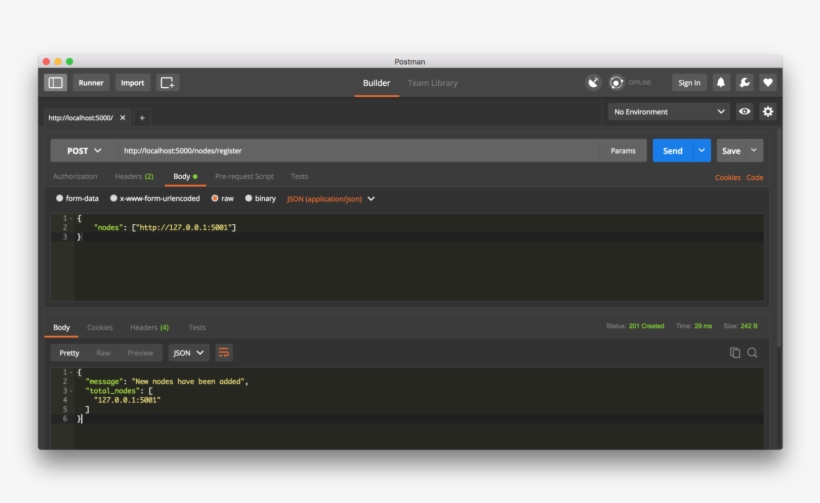Image resolution: width=820 pixels, height=503 pixels.
Task: Add a new request tab with plus
Action: point(142,118)
